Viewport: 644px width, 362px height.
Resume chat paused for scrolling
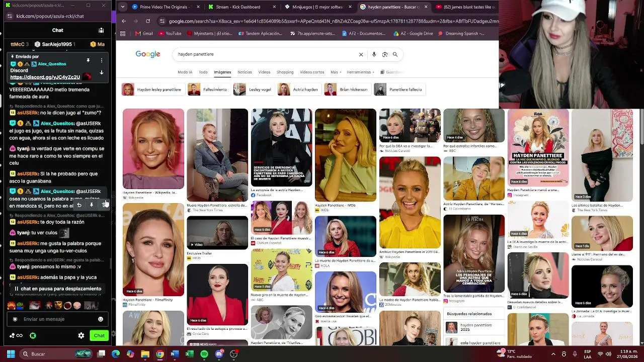(x=58, y=289)
